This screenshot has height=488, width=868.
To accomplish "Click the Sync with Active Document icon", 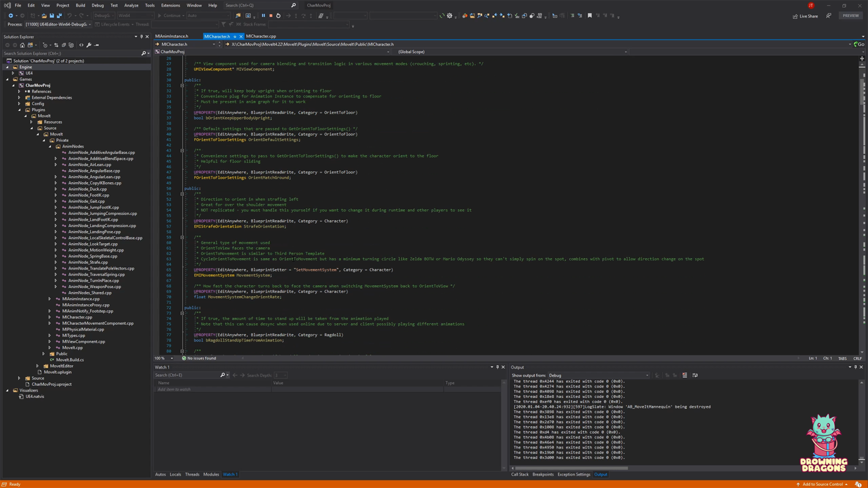I will point(56,45).
